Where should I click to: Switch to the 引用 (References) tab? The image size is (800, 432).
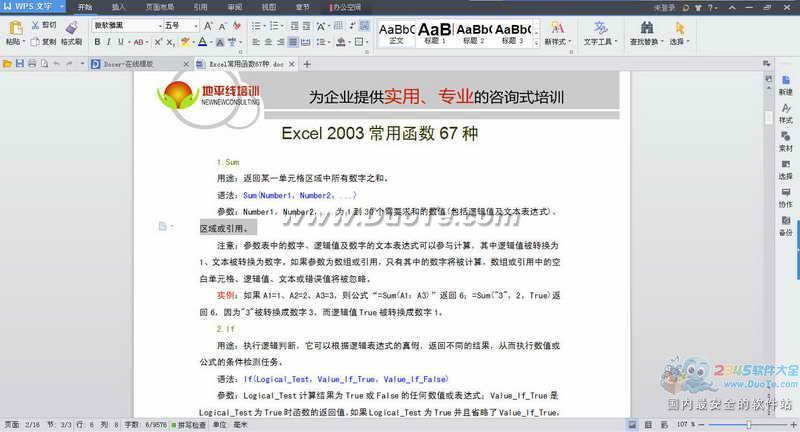click(201, 7)
